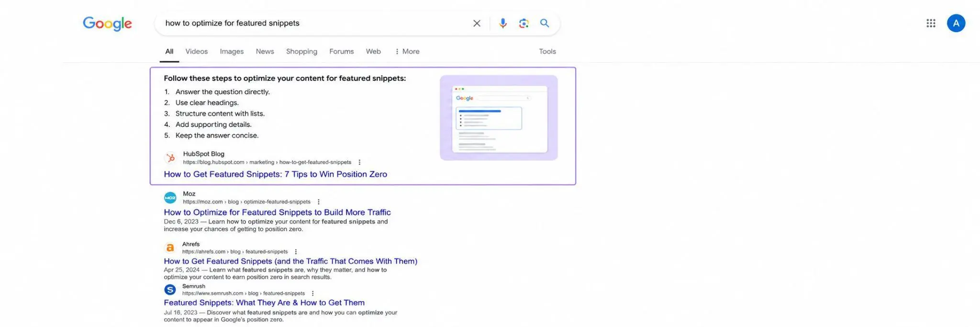The image size is (980, 327).
Task: Click the 'Add supporting details.' list item
Action: (x=213, y=124)
